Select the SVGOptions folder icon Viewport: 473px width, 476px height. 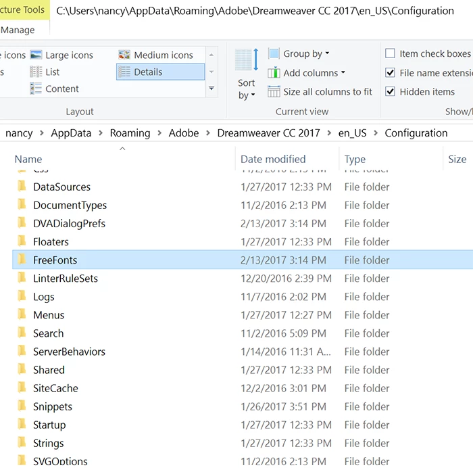(x=22, y=461)
